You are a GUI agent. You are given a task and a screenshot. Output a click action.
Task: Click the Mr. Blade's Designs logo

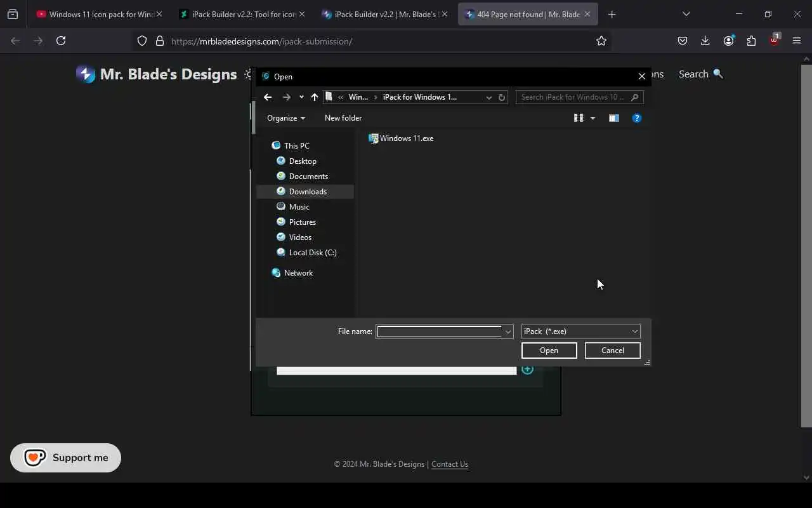(156, 74)
